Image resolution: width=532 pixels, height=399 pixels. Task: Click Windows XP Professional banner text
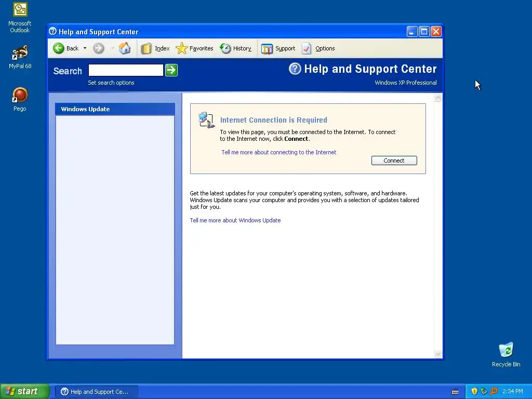(405, 83)
